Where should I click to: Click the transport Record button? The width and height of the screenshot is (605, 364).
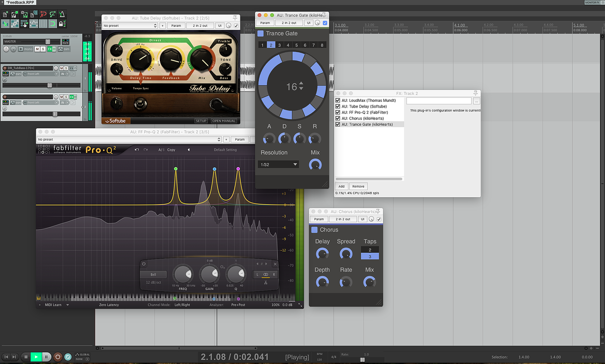pos(57,357)
